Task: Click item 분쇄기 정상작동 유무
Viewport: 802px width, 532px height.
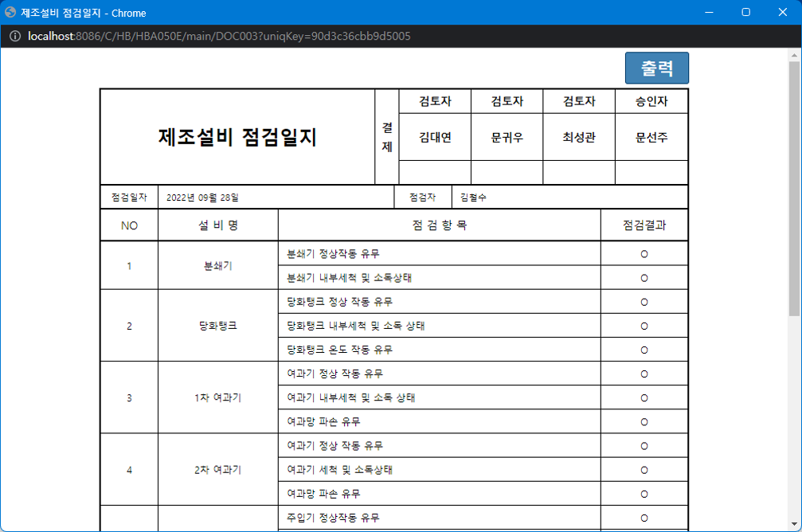Action: pos(333,254)
